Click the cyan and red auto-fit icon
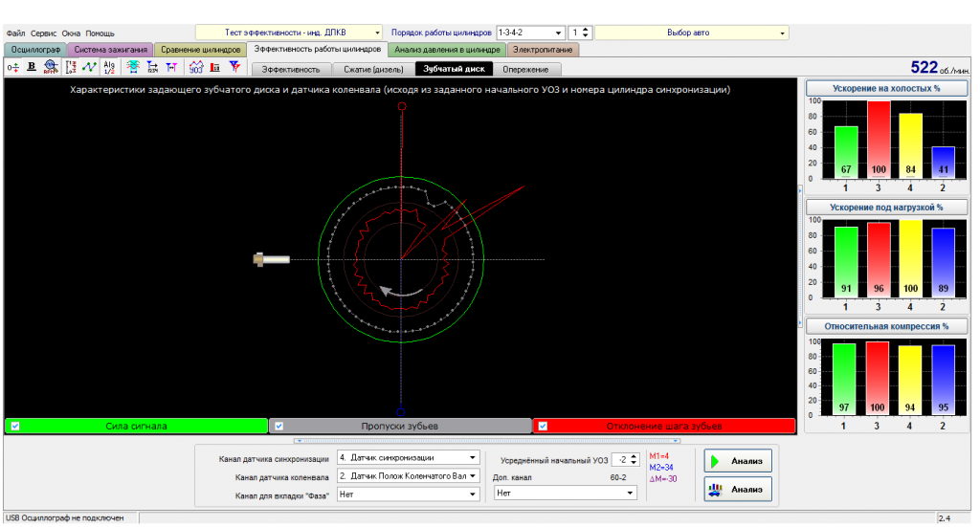980x527 pixels. point(132,68)
